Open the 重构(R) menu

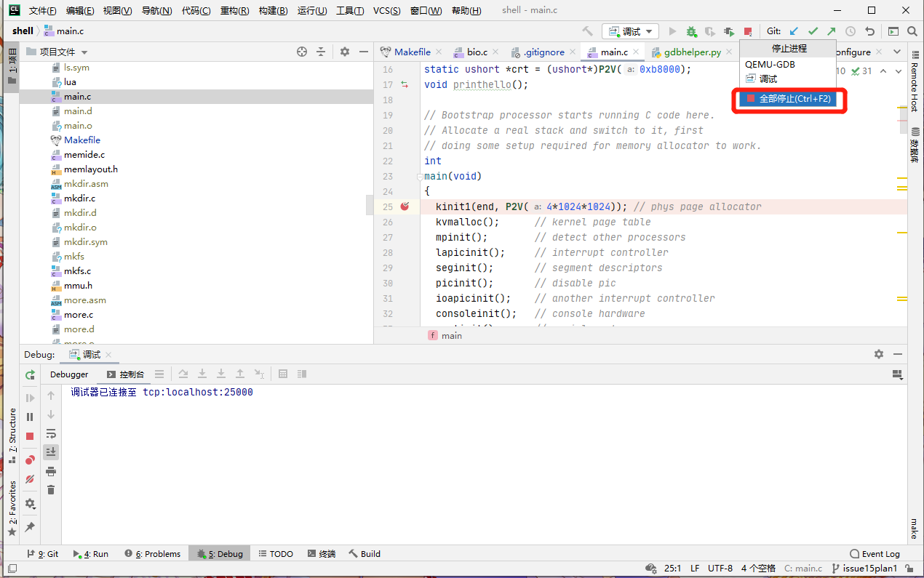pyautogui.click(x=234, y=11)
